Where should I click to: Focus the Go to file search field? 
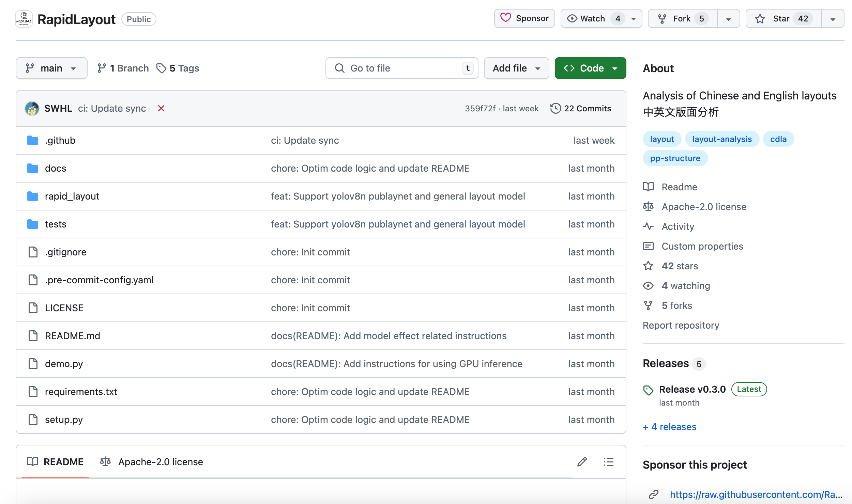402,68
